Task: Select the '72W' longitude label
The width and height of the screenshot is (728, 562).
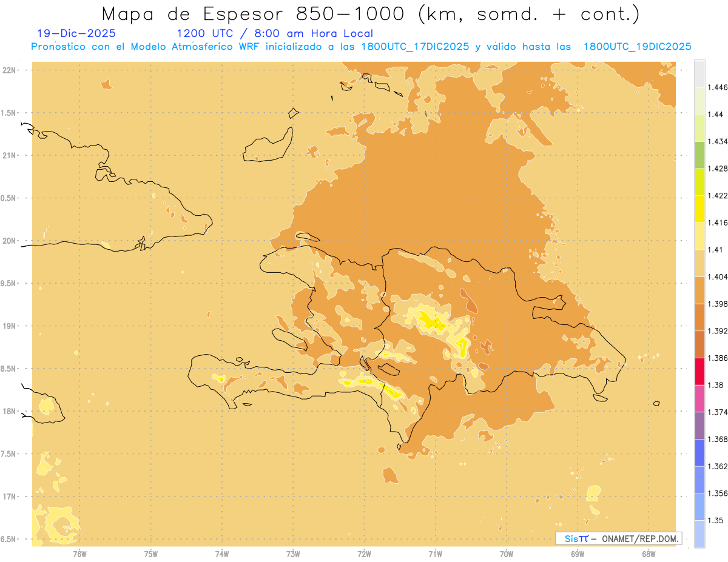Action: (x=364, y=554)
